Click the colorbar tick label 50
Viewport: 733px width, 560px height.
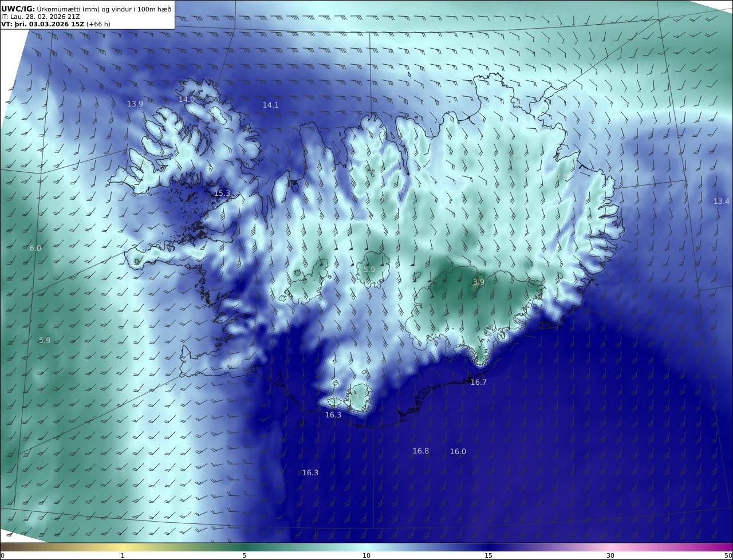(x=728, y=555)
